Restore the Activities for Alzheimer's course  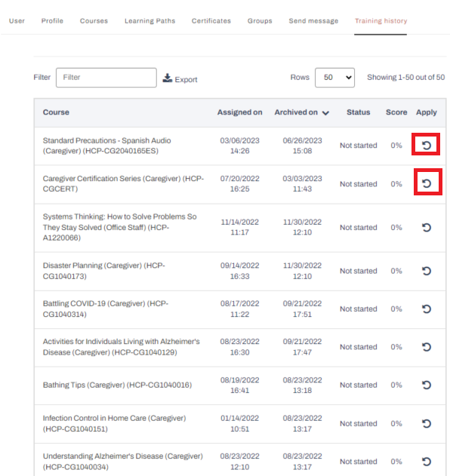point(427,347)
